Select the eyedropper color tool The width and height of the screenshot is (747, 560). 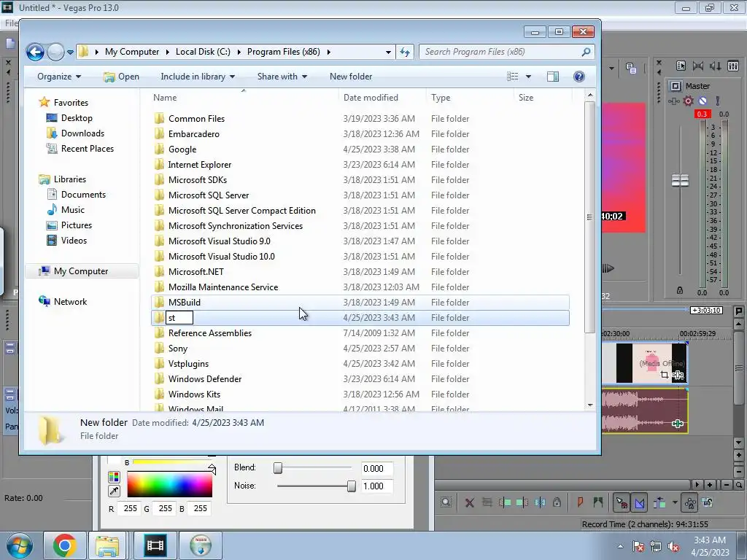click(114, 491)
